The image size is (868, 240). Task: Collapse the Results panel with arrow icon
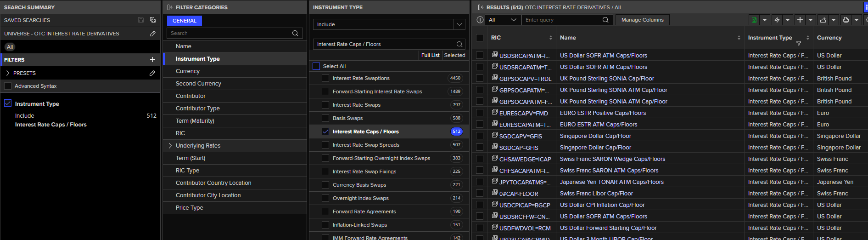[481, 7]
